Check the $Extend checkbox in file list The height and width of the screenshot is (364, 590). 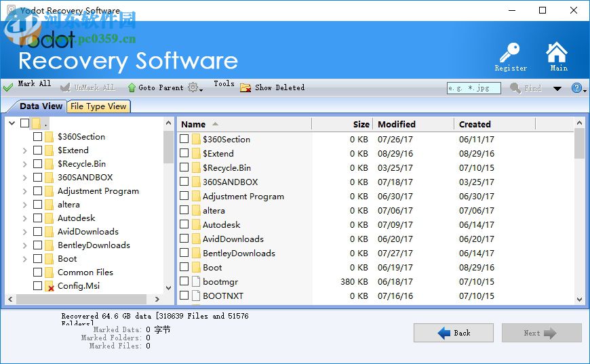pos(184,153)
